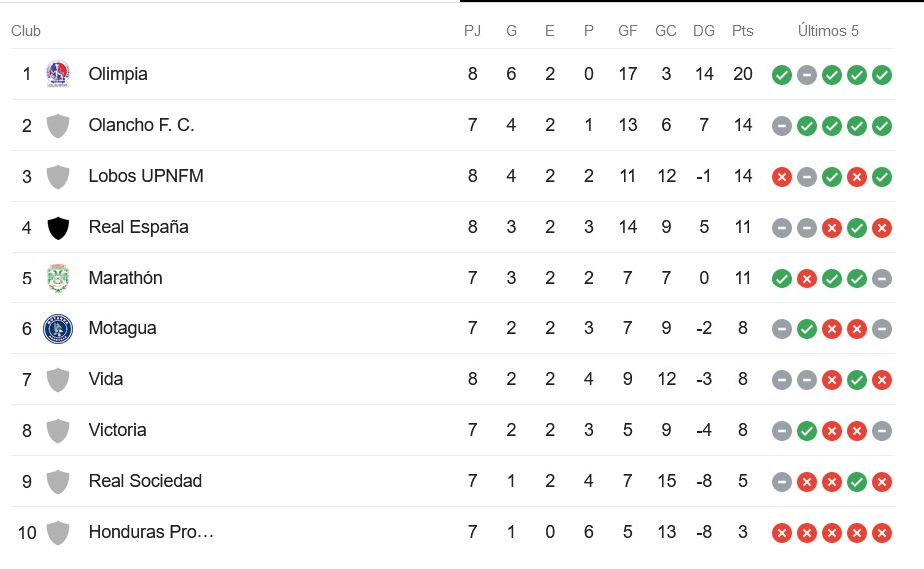The image size is (924, 569).
Task: Click Olimpia's most recent win checkmark icon
Action: point(881,75)
